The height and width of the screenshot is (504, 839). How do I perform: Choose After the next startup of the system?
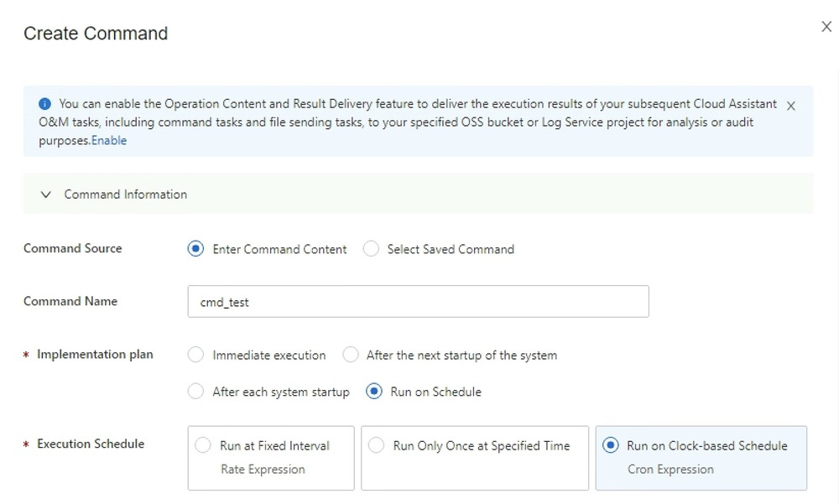[350, 355]
